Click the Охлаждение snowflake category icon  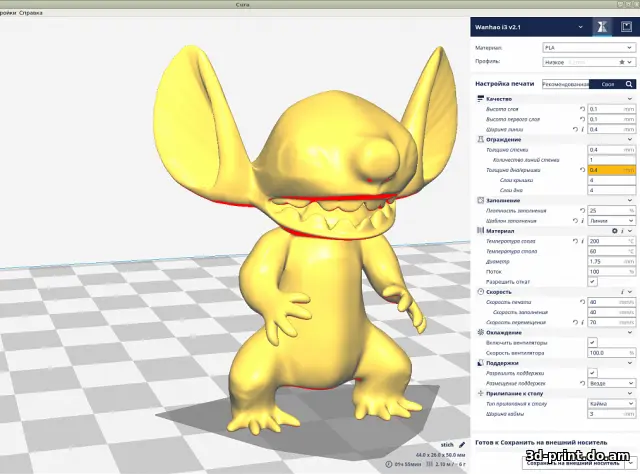[x=480, y=332]
